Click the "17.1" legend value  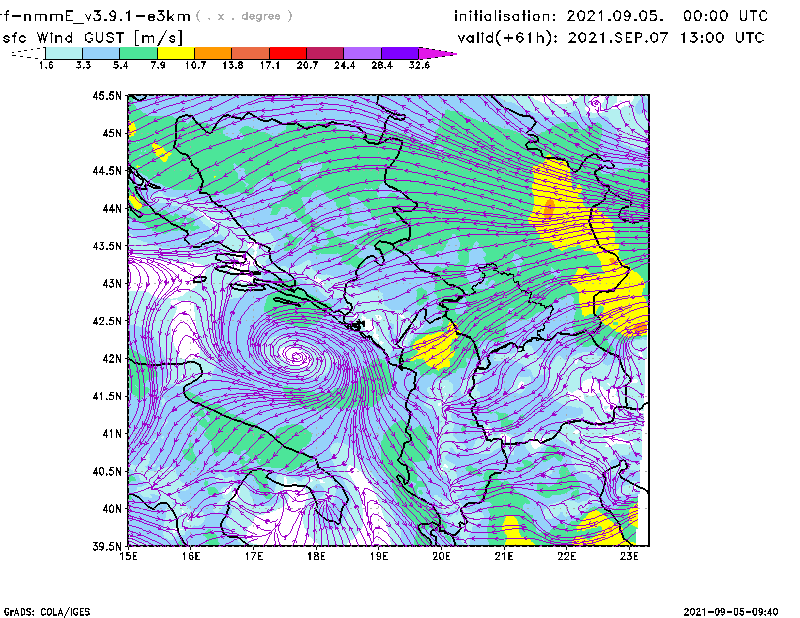coord(270,65)
